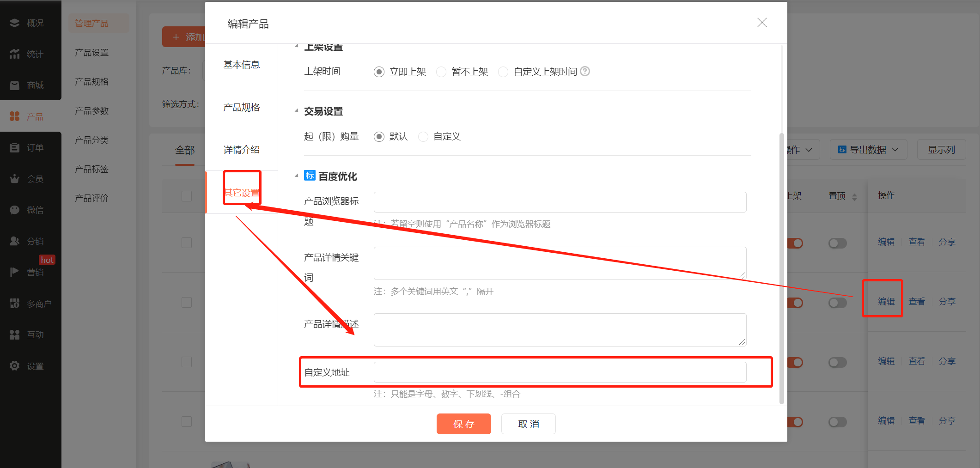Toggle the 置顶 switch in second product row
Viewport: 980px width, 468px height.
coord(838,303)
